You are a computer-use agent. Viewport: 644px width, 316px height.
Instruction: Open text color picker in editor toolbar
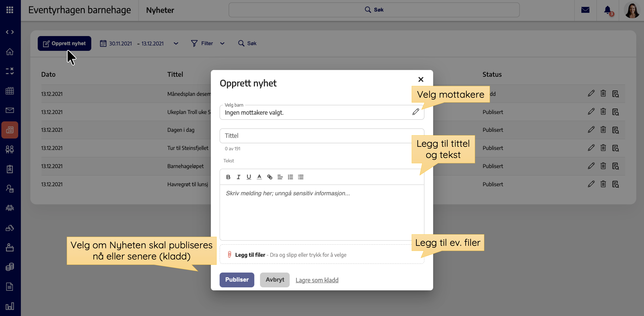click(259, 177)
